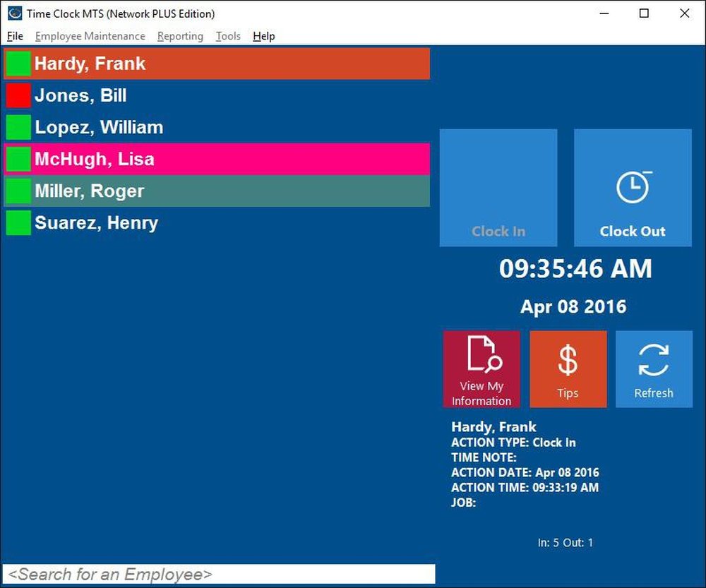The width and height of the screenshot is (706, 588).
Task: Open the Help menu
Action: [264, 36]
